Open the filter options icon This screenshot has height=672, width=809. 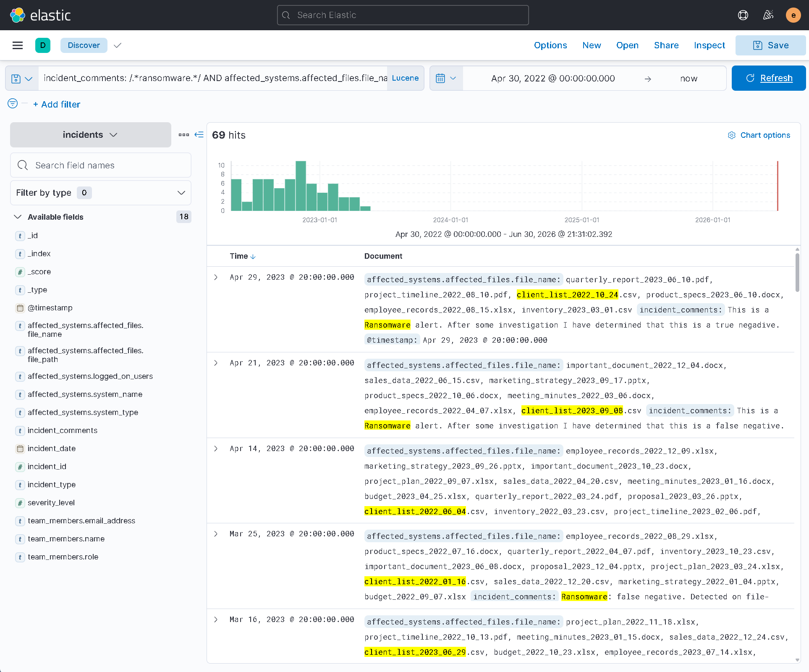tap(13, 103)
